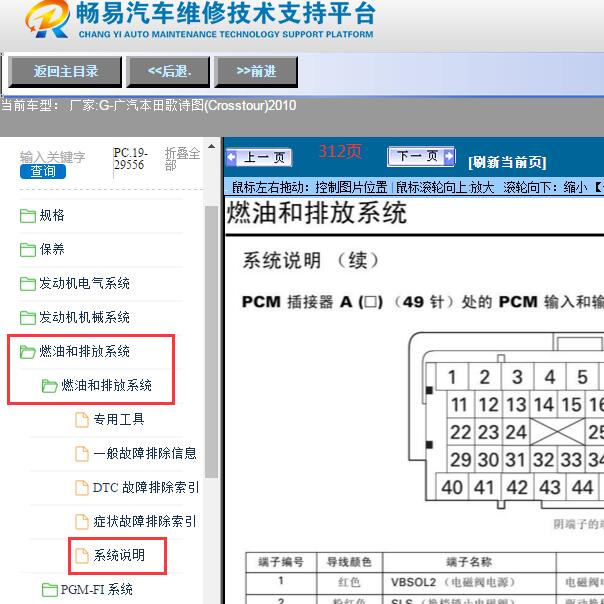Select the 发动机电气系统 tree item

[84, 284]
